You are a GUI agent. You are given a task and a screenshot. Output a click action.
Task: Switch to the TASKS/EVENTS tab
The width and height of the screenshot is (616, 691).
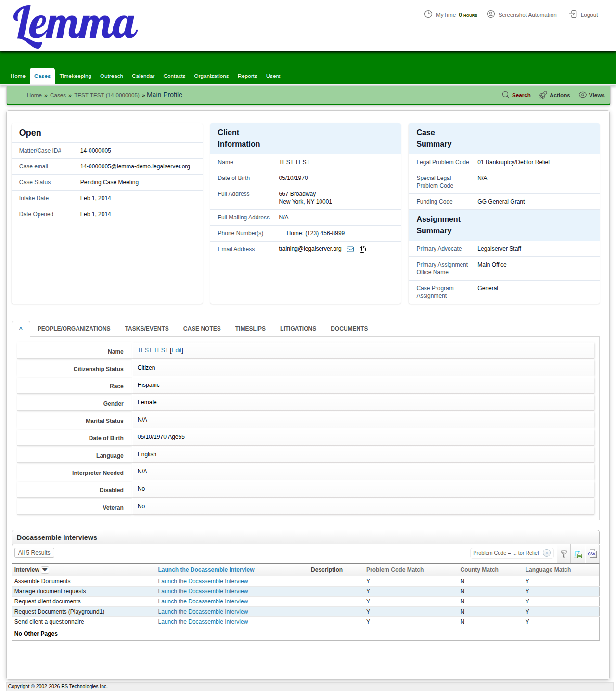[x=147, y=329]
